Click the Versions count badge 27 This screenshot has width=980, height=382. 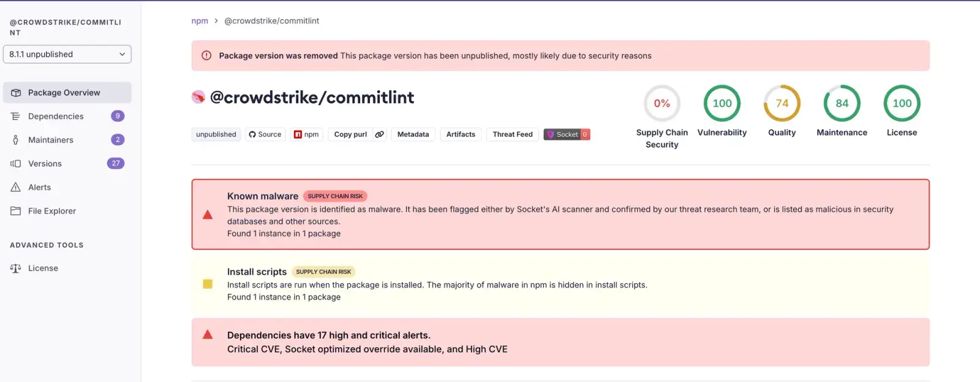tap(116, 163)
